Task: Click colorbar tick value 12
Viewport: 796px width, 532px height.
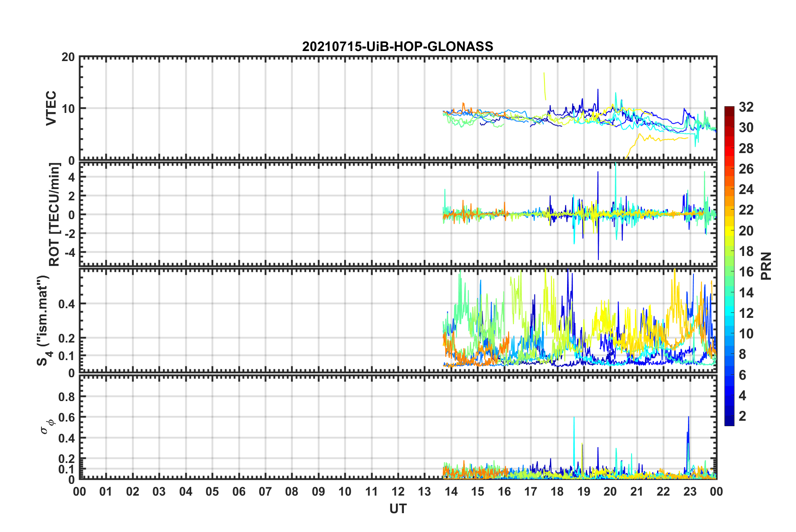Action: [x=746, y=313]
